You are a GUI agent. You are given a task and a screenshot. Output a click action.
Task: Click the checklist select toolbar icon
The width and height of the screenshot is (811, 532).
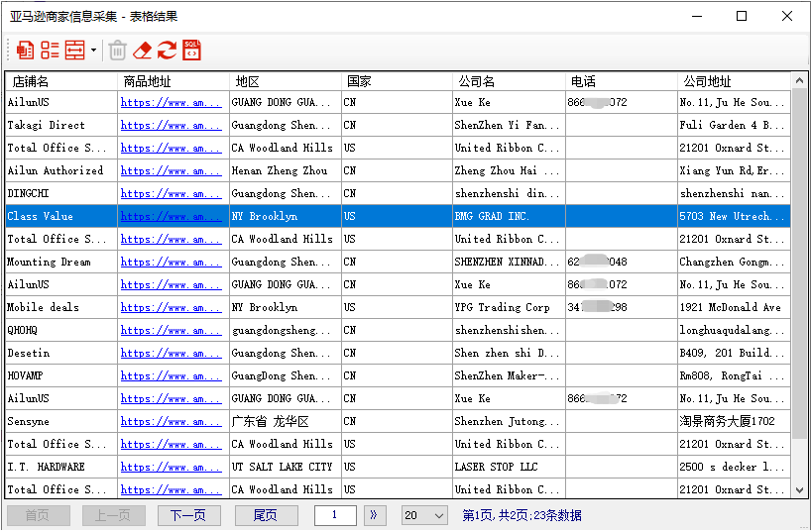[50, 50]
